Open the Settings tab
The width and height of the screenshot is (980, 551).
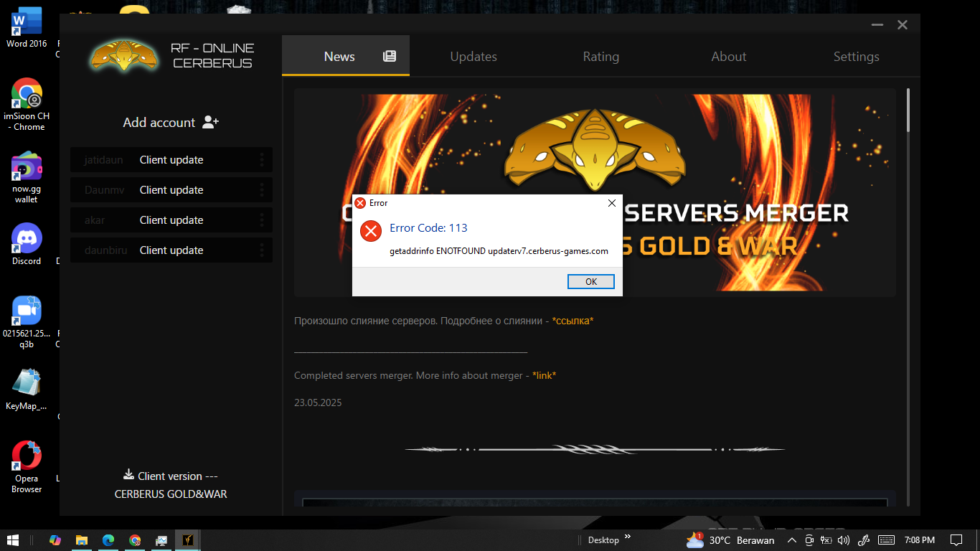coord(856,57)
